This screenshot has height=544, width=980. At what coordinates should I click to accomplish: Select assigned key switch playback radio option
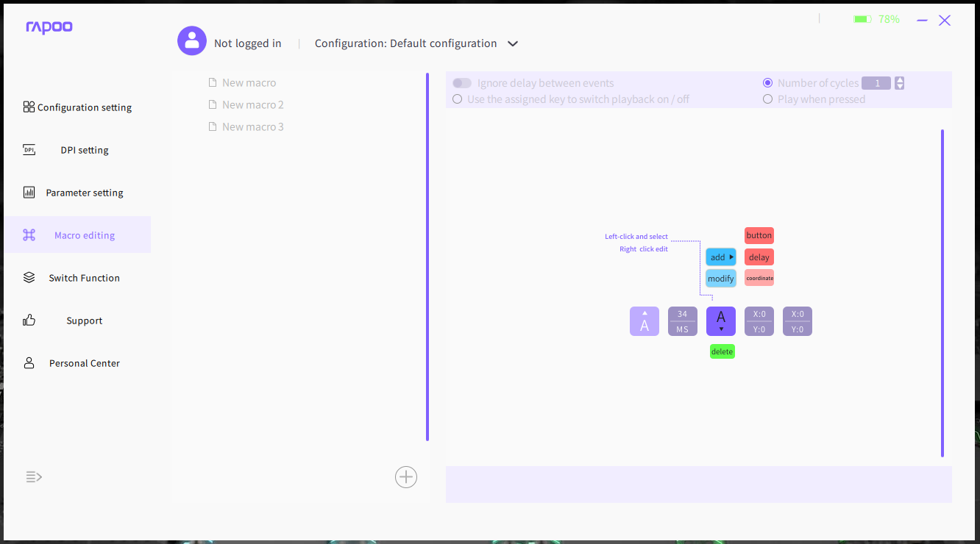coord(458,99)
